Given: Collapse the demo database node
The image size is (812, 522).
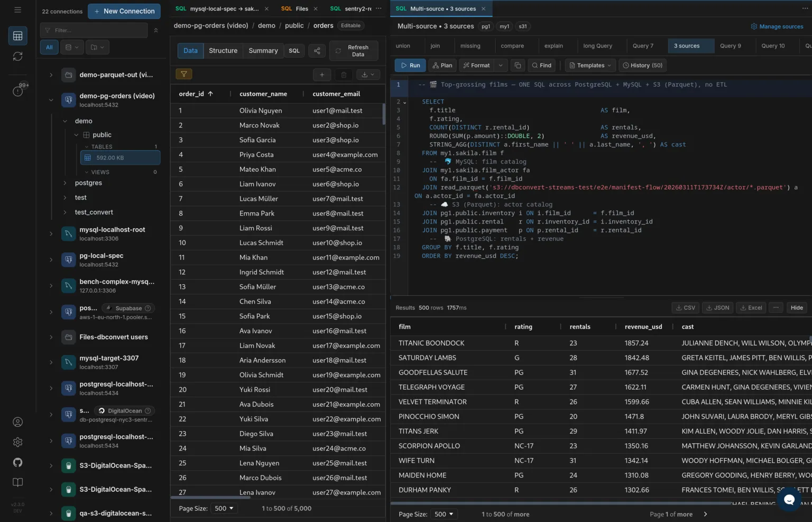Looking at the screenshot, I should [x=64, y=121].
